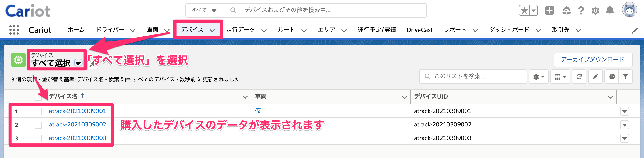Image resolution: width=644 pixels, height=158 pixels.
Task: Open the list view selector dropdown
Action: point(78,63)
